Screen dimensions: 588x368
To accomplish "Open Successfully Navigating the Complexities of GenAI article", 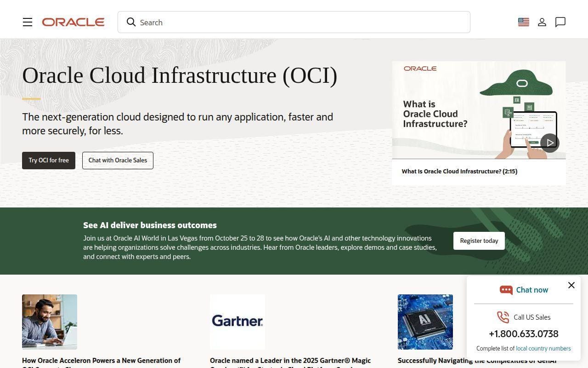I will pyautogui.click(x=477, y=361).
